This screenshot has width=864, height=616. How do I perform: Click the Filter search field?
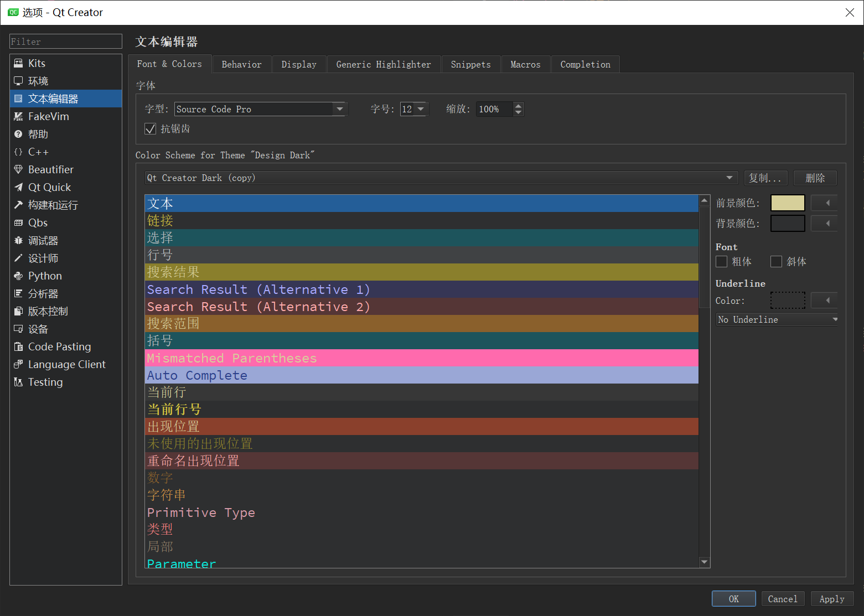(x=66, y=42)
